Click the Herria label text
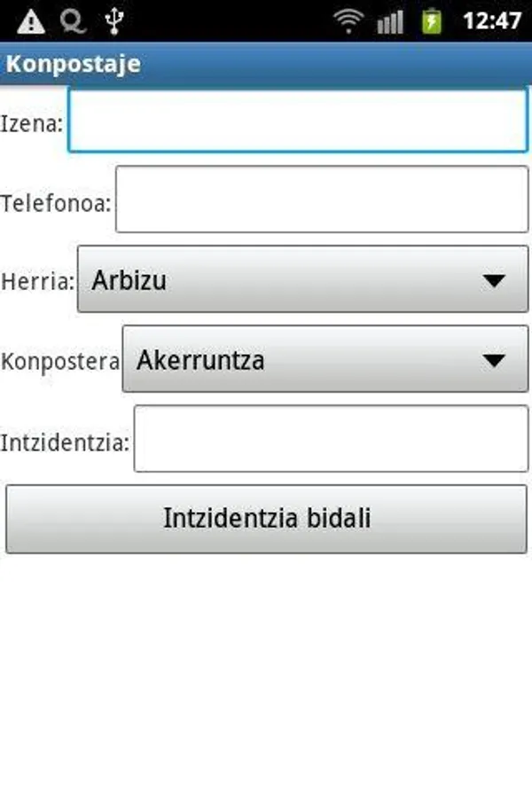Viewport: 532px width, 798px height. [37, 282]
